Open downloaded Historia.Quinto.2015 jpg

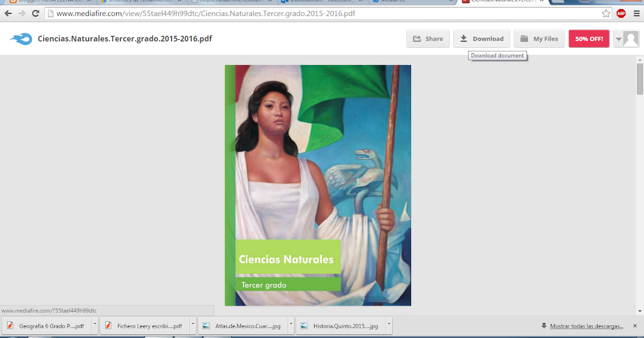pos(340,326)
